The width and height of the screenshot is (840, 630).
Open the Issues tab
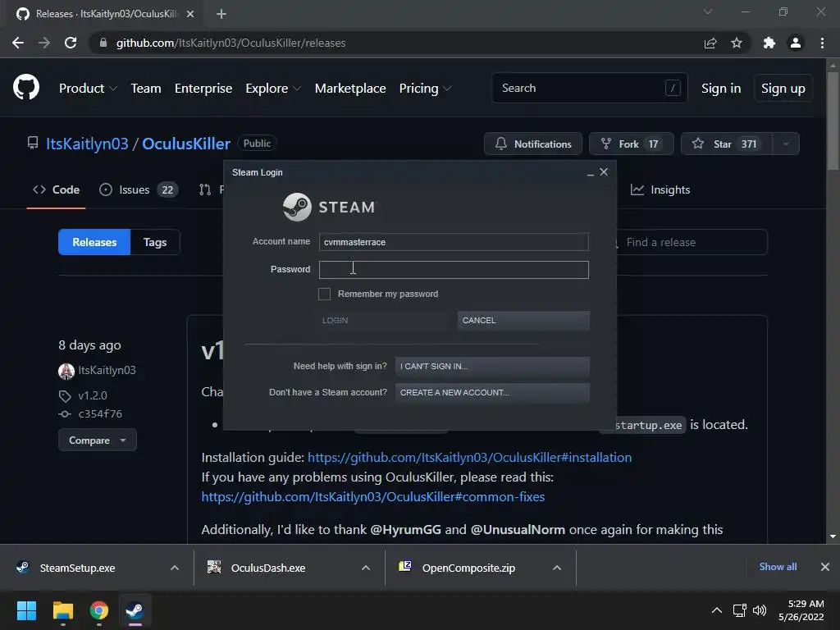(x=139, y=189)
